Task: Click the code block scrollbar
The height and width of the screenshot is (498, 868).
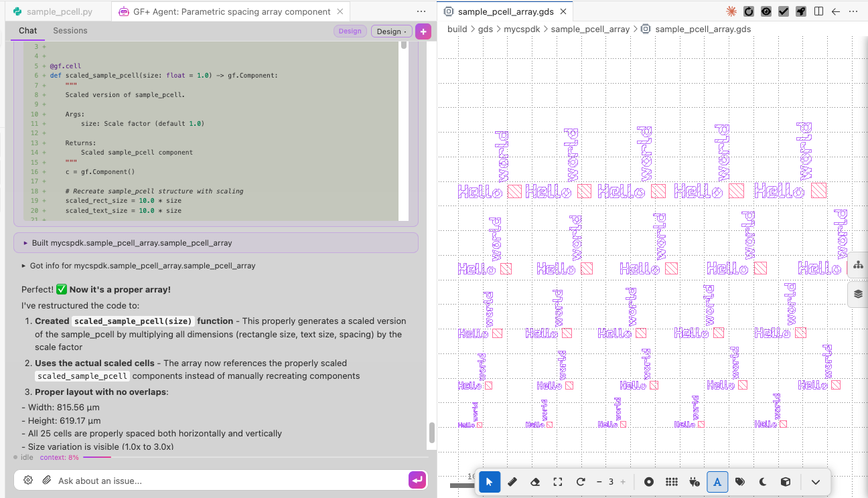Action: coord(404,45)
